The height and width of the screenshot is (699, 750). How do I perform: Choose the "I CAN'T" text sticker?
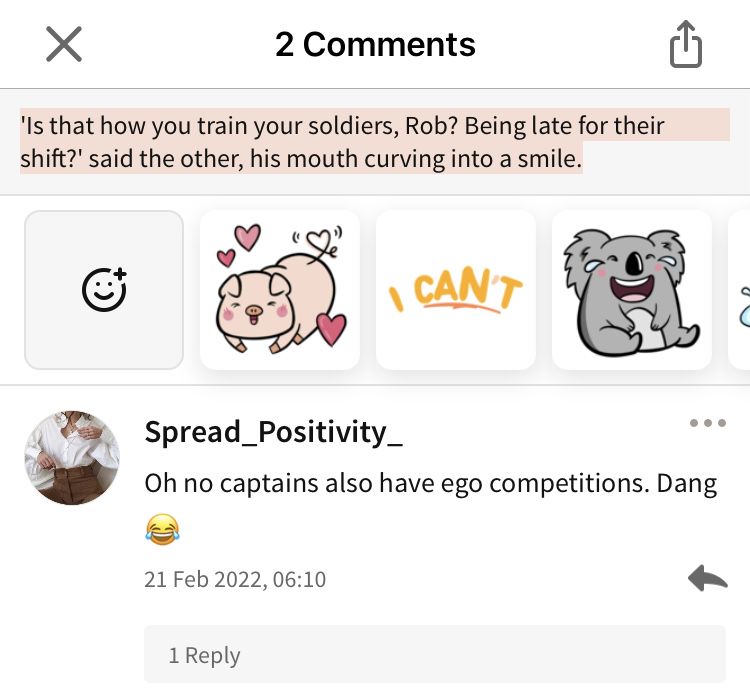(456, 290)
